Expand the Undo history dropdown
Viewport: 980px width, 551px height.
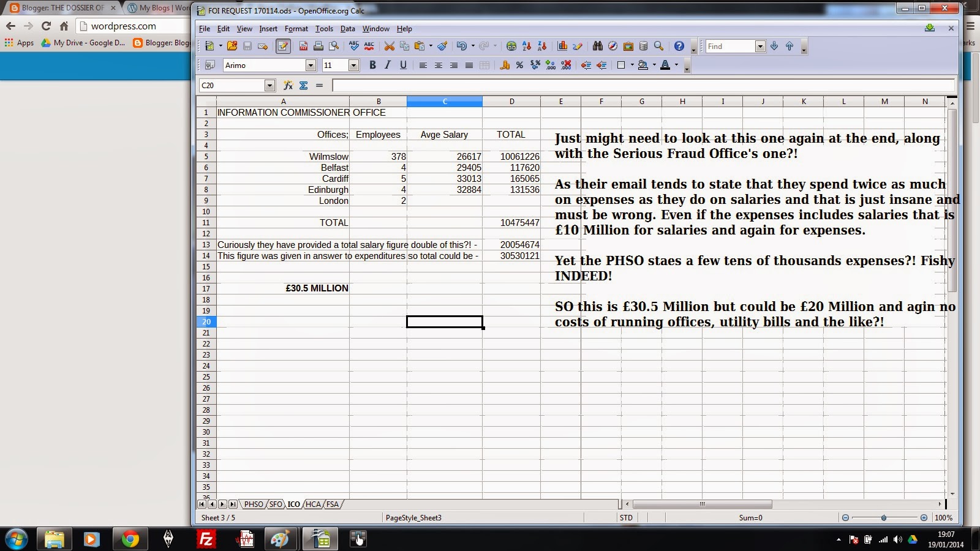(473, 47)
